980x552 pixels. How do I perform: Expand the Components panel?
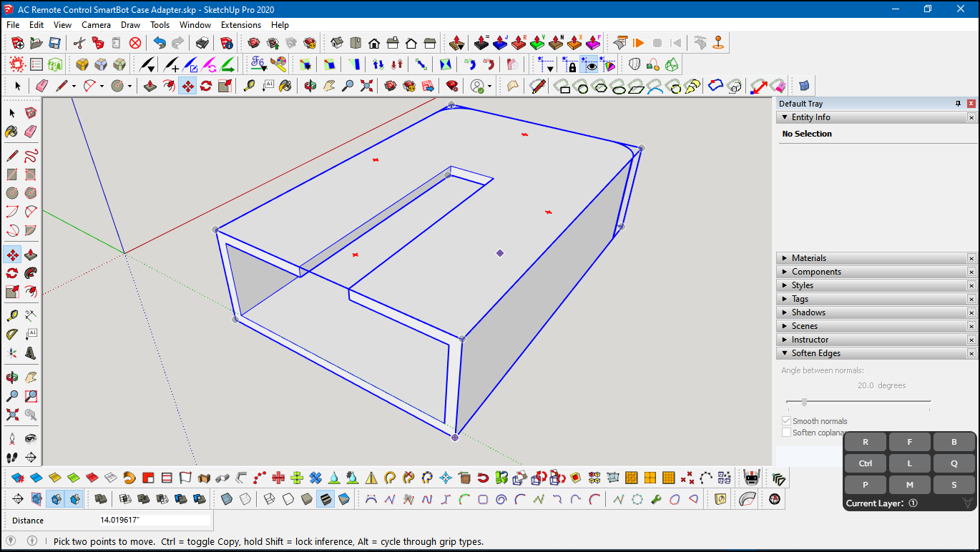[783, 271]
